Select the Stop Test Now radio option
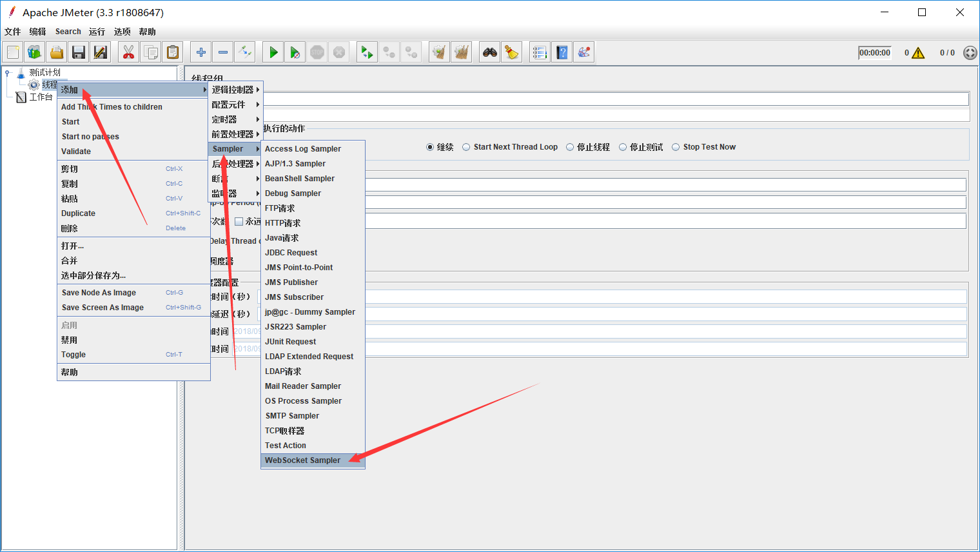The width and height of the screenshot is (980, 552). point(676,147)
